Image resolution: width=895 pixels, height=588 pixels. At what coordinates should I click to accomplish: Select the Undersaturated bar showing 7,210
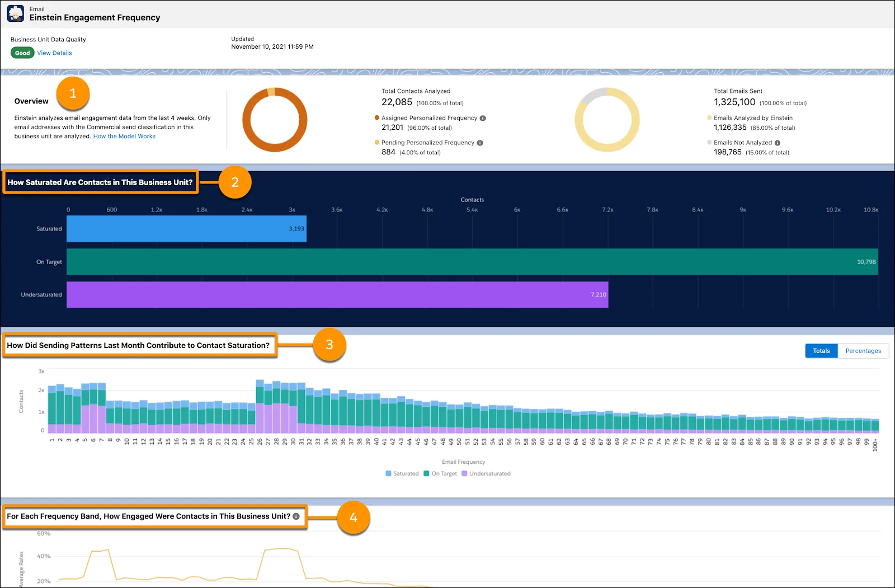[x=337, y=295]
